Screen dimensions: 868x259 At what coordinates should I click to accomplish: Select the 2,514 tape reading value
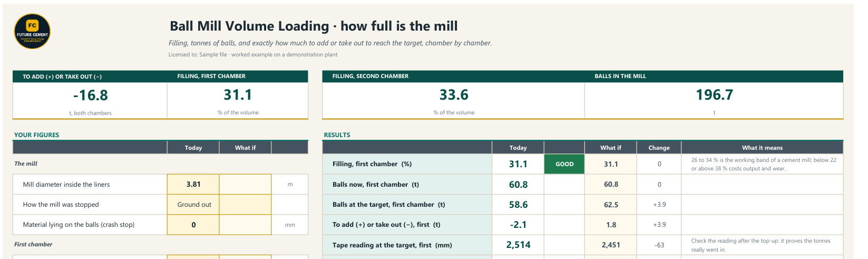518,245
